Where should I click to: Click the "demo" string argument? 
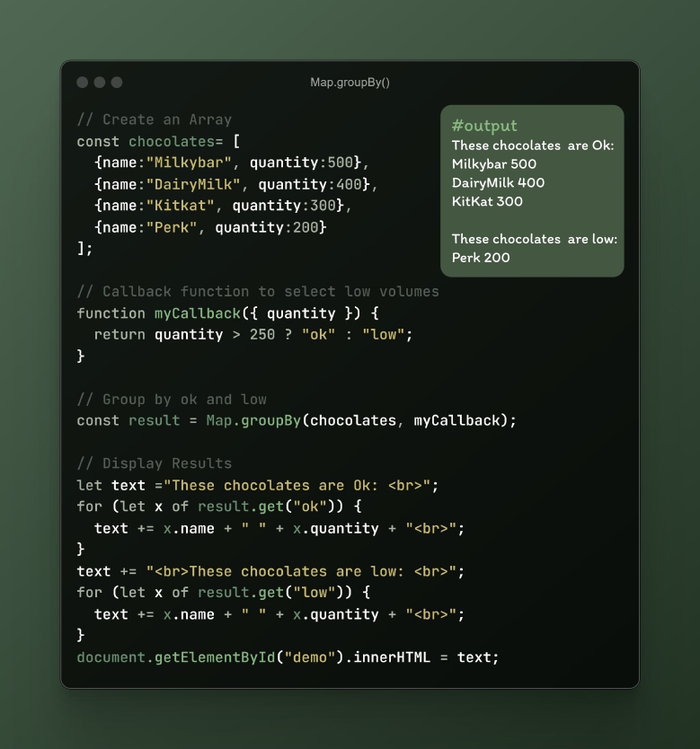point(310,657)
